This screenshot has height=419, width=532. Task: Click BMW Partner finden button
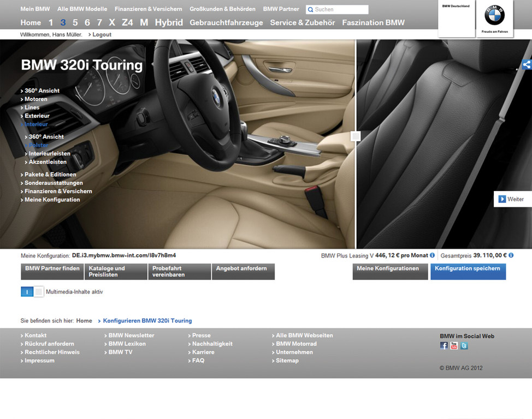point(52,272)
